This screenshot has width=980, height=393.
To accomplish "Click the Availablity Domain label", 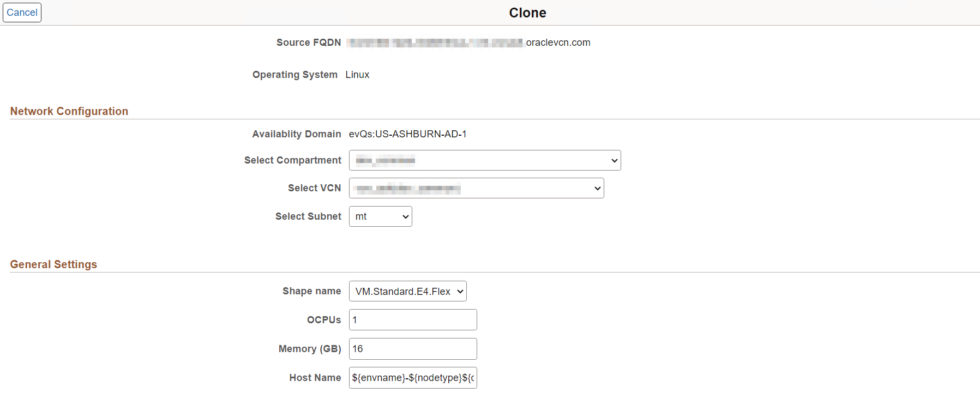I will pyautogui.click(x=297, y=134).
